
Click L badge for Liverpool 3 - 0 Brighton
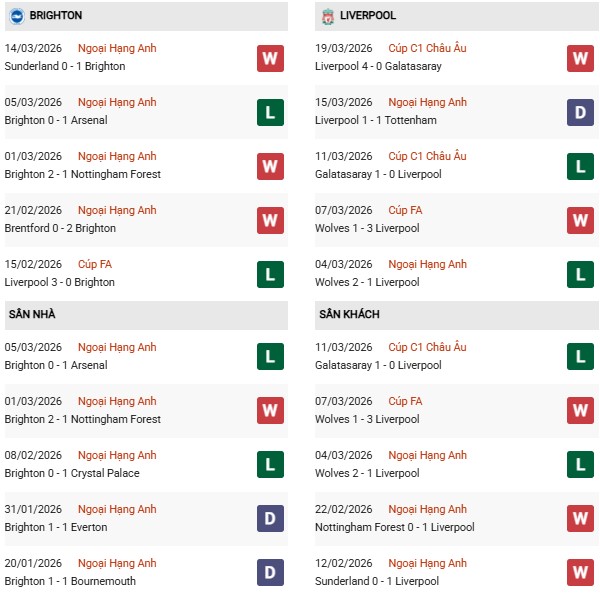(x=270, y=274)
